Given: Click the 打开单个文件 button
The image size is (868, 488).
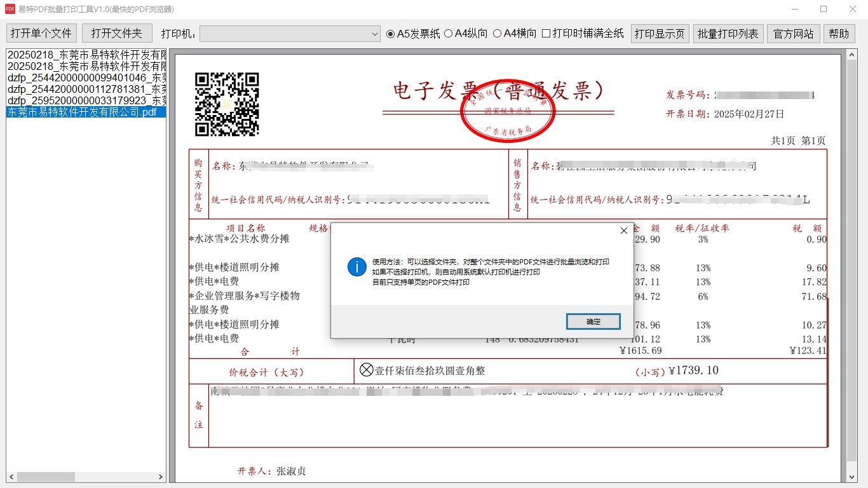Looking at the screenshot, I should pos(41,34).
